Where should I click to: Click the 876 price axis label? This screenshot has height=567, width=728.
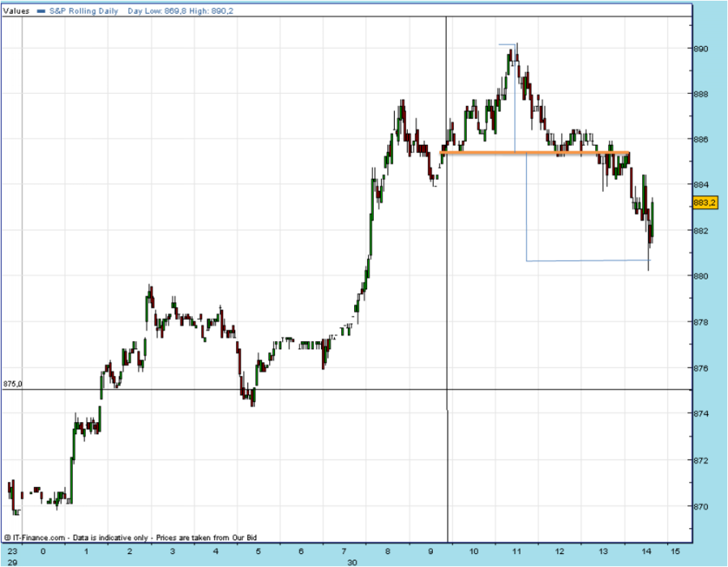pos(701,368)
